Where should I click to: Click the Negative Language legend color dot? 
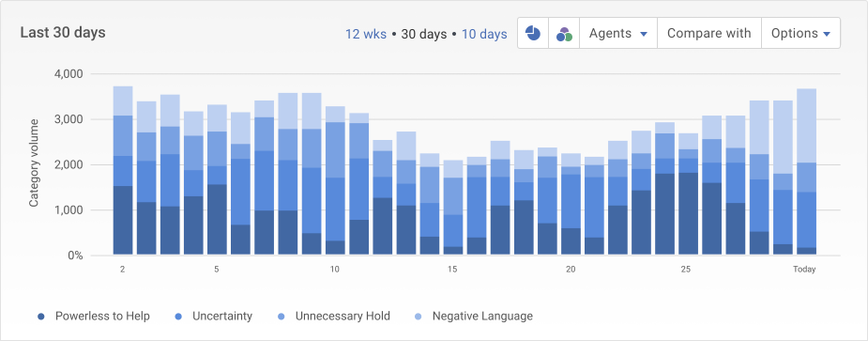click(x=418, y=317)
